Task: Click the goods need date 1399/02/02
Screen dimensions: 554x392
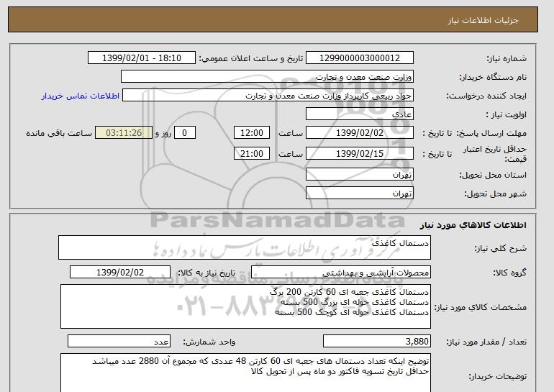Action: coord(120,273)
